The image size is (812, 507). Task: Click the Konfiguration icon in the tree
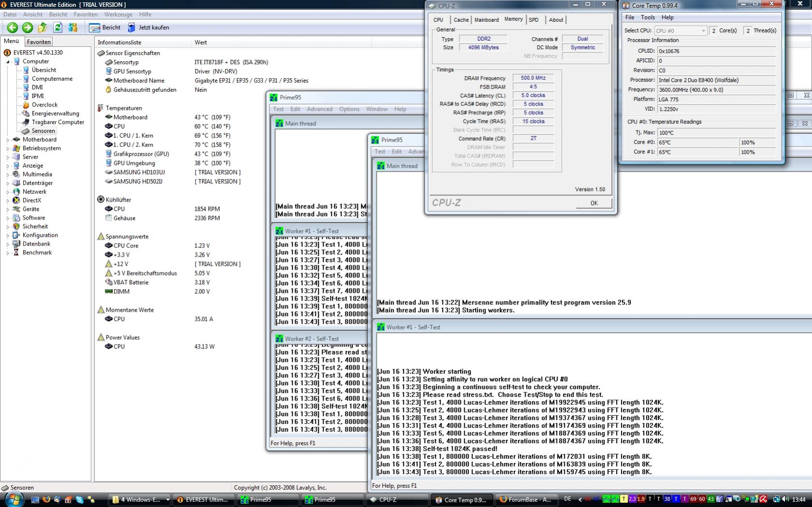click(16, 235)
